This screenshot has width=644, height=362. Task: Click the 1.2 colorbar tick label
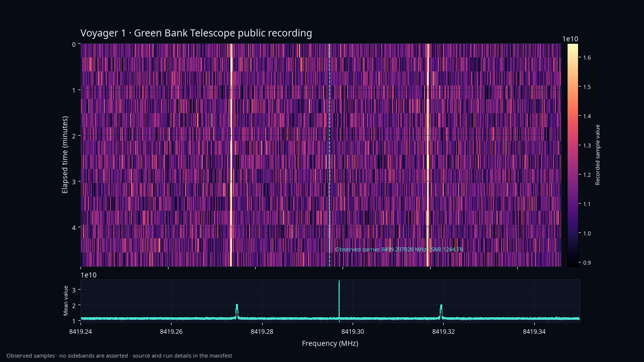[x=587, y=174]
